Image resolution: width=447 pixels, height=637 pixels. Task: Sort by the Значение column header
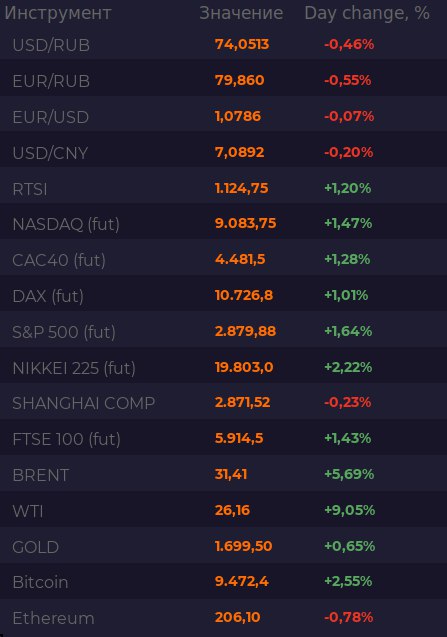pos(241,13)
